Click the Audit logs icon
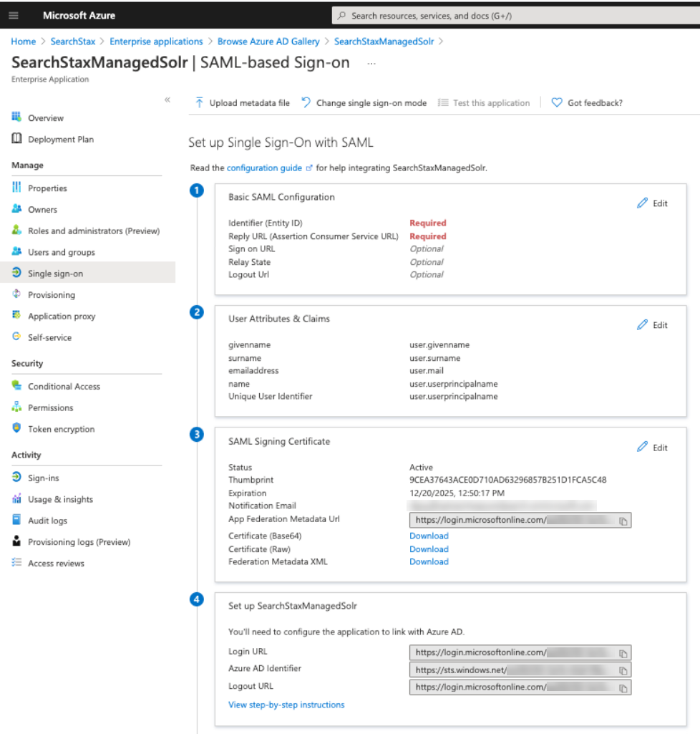The image size is (700, 734). 16,520
